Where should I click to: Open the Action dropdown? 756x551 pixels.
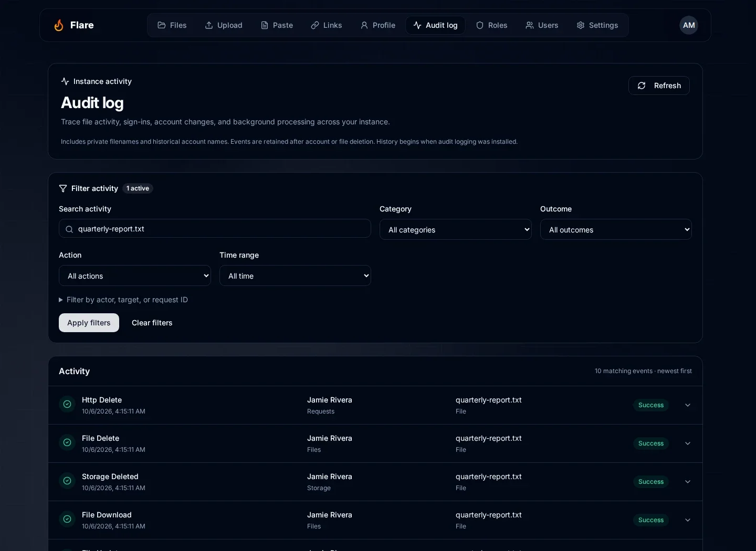click(135, 275)
